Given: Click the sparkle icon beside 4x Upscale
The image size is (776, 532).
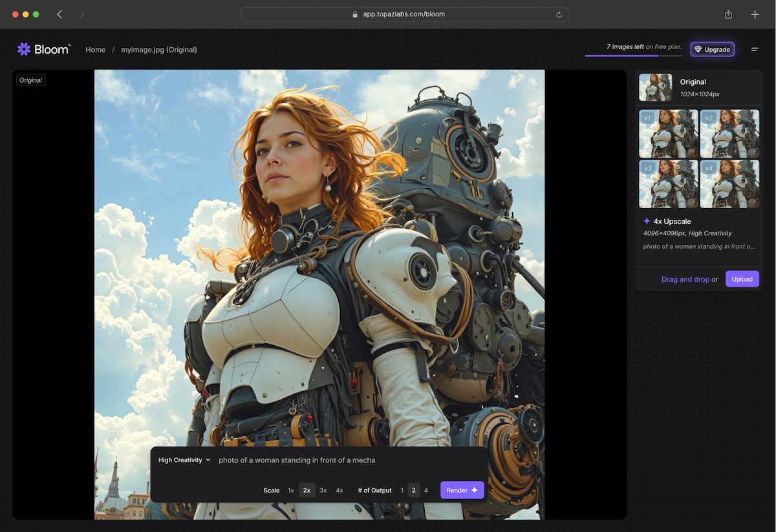Looking at the screenshot, I should [x=647, y=221].
